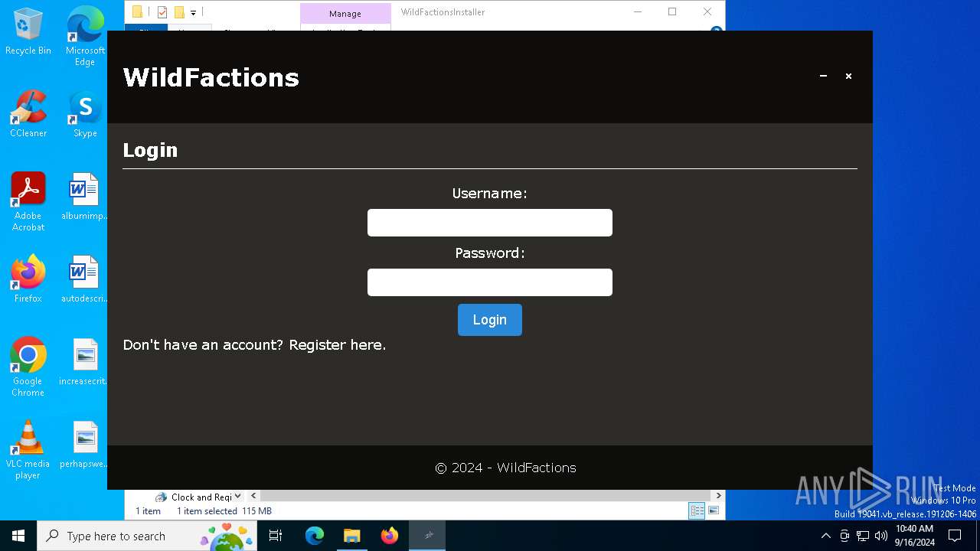Click Explorer horizontal scrollbar left arrow
Screen dimensions: 980x551
tap(253, 496)
